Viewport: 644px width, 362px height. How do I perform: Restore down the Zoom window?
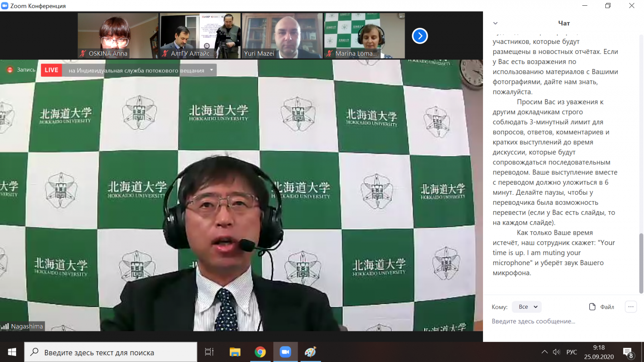(x=608, y=6)
